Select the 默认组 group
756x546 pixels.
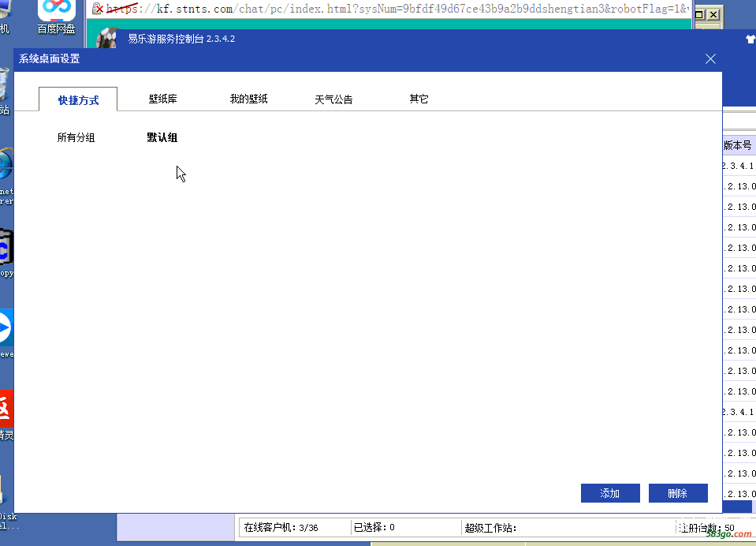tap(162, 138)
